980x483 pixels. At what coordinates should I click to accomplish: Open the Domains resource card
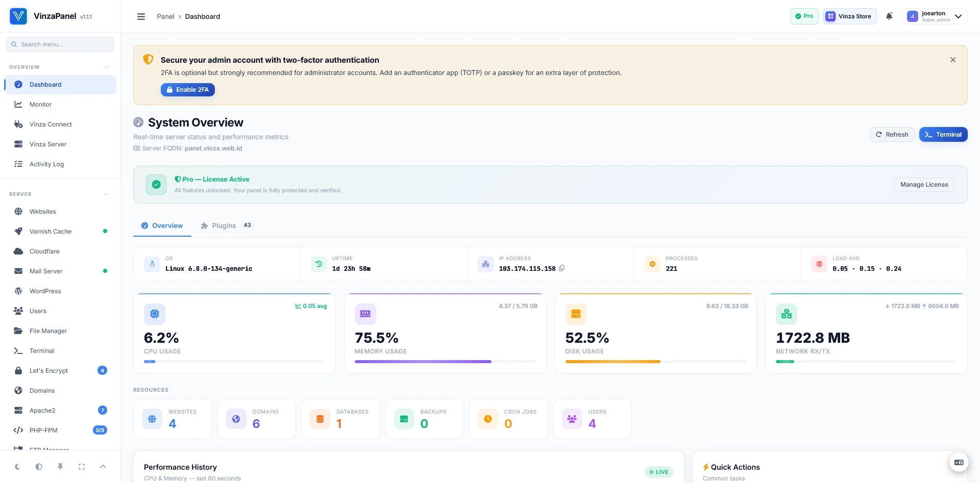pyautogui.click(x=257, y=419)
